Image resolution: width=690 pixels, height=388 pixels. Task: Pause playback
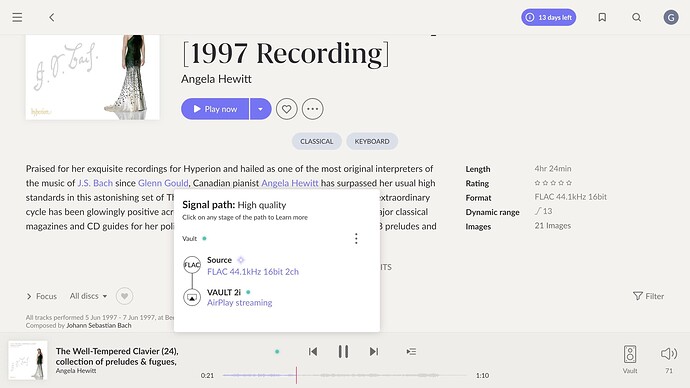click(x=343, y=351)
